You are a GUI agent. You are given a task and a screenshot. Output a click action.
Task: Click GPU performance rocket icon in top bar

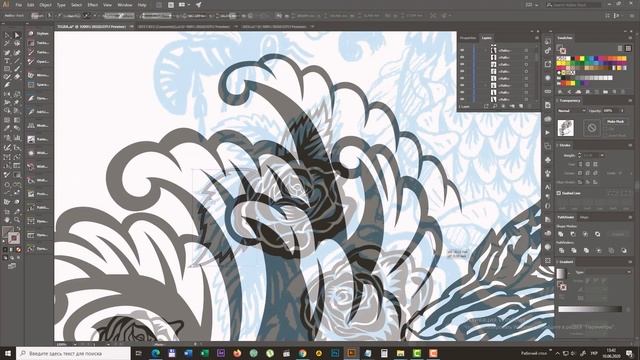click(199, 5)
